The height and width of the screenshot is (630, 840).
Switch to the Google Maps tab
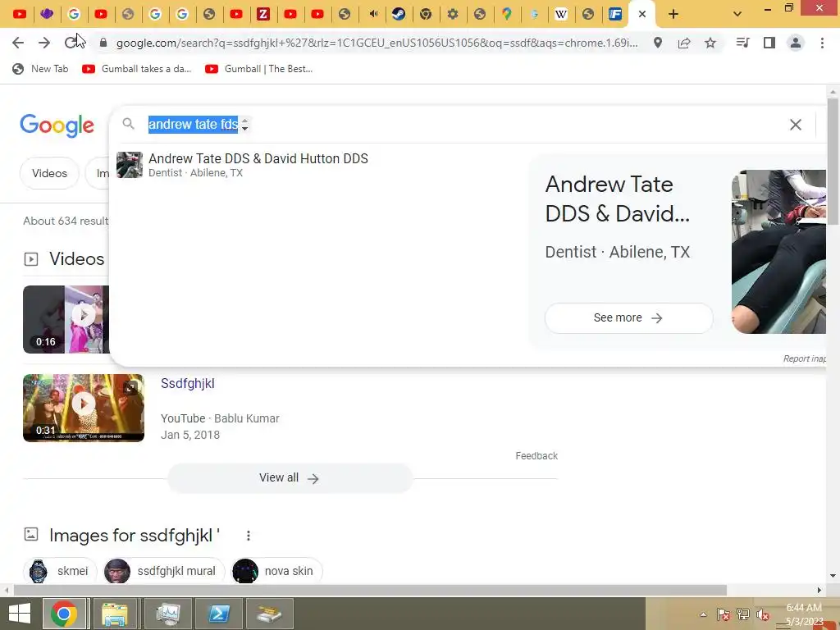coord(507,15)
